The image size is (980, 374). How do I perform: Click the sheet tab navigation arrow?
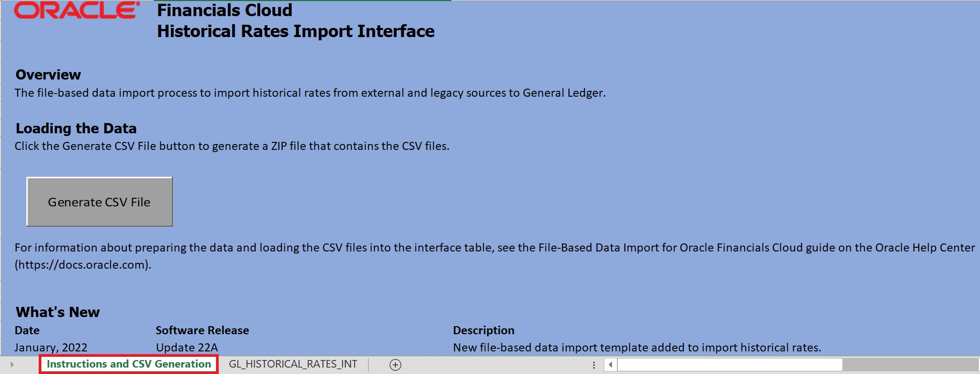click(x=12, y=365)
